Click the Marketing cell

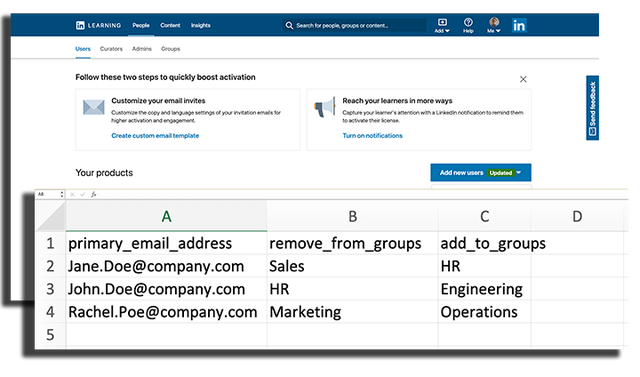(x=353, y=312)
